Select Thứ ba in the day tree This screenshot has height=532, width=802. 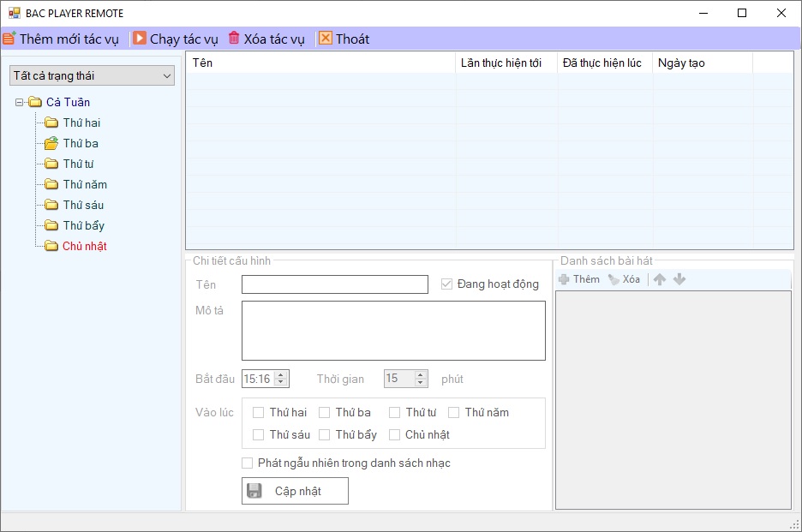click(80, 143)
